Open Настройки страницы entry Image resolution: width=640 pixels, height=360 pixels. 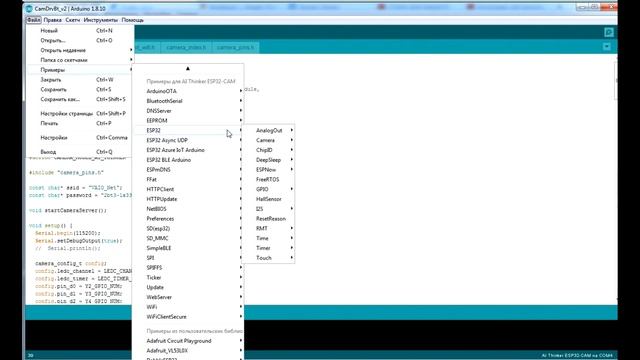click(x=80, y=113)
